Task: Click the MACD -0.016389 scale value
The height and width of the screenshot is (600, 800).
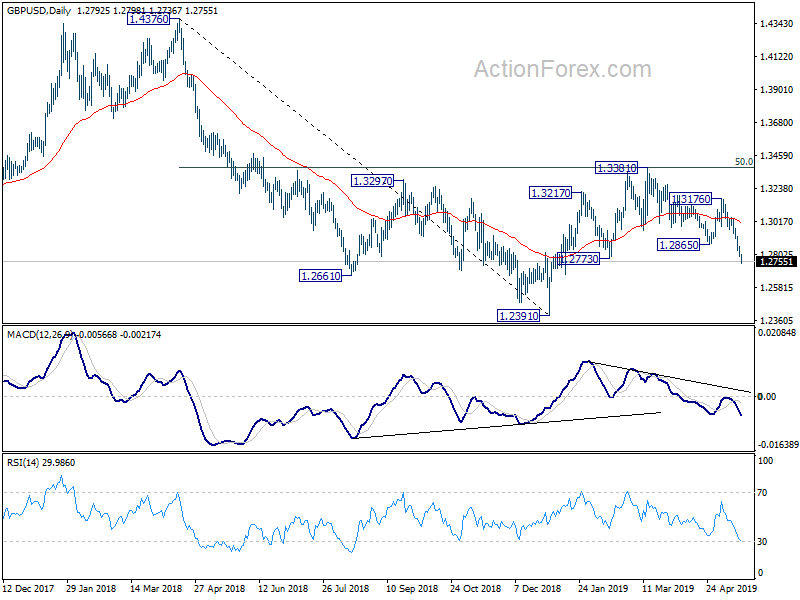Action: click(778, 445)
